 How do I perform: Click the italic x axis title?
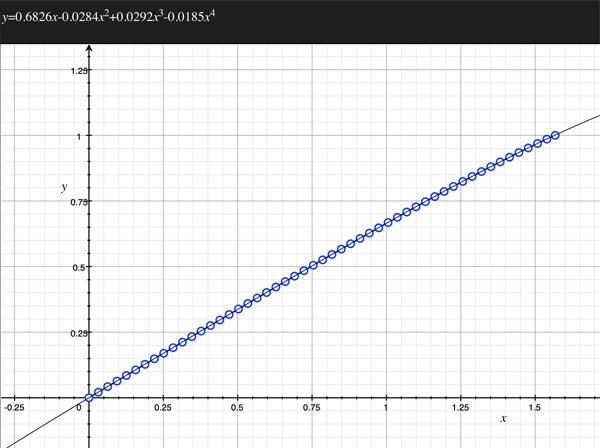click(503, 419)
